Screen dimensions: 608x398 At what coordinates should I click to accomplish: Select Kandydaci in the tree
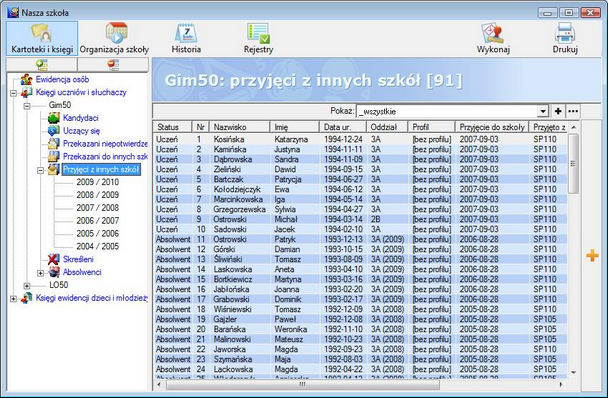81,118
